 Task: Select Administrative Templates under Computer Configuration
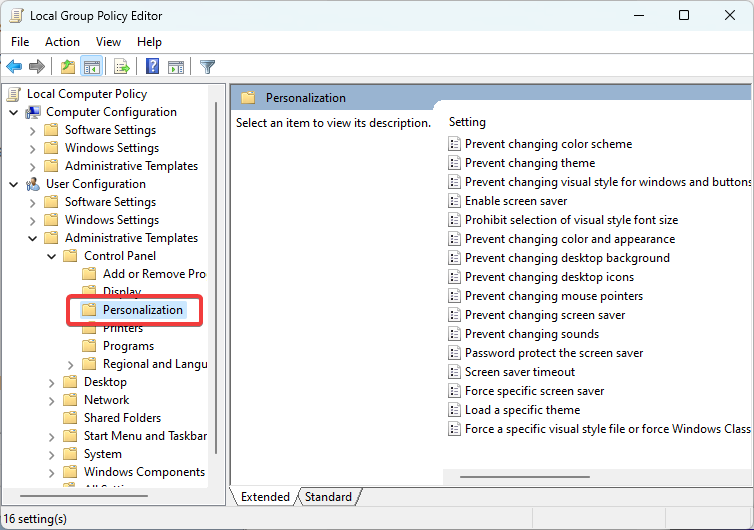coord(131,166)
